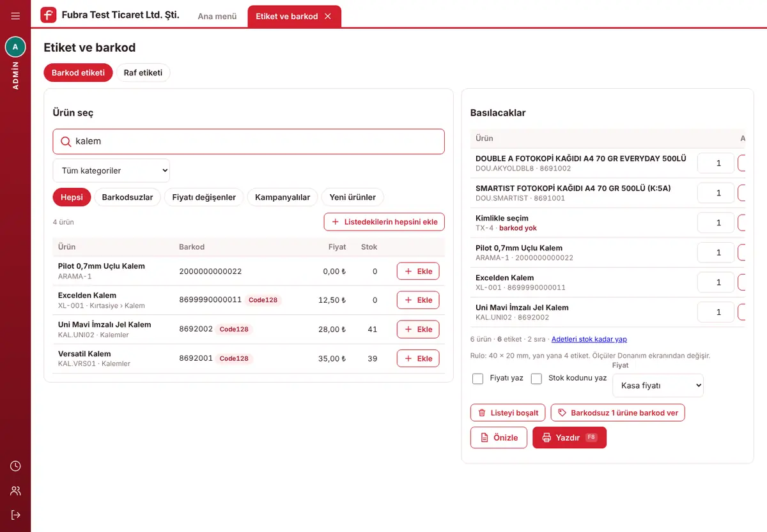Filter by Kampanyalılar
The height and width of the screenshot is (532, 767).
pos(283,197)
